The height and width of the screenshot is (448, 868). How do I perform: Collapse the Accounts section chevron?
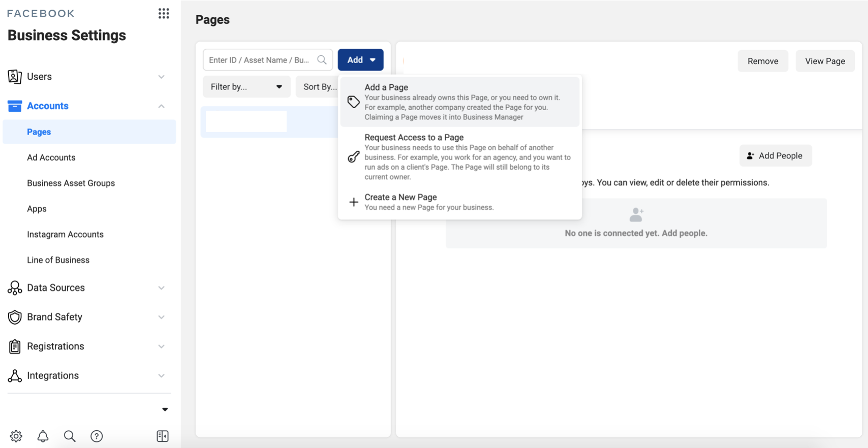pos(161,106)
